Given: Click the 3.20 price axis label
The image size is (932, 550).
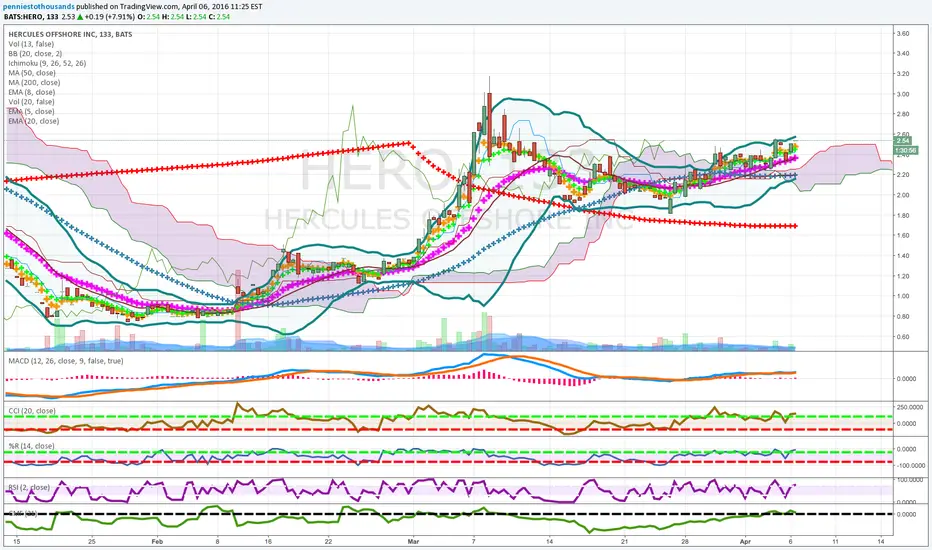Looking at the screenshot, I should 903,74.
